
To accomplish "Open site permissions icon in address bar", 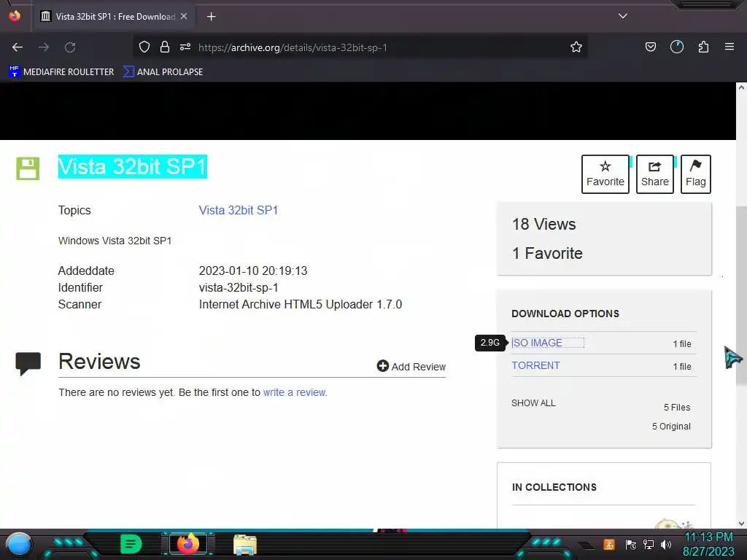I will click(185, 47).
